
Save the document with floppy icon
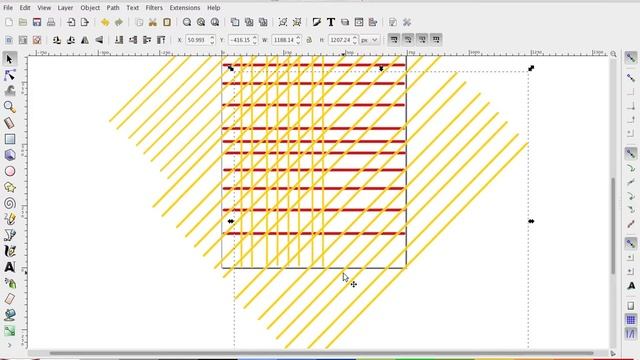click(37, 22)
